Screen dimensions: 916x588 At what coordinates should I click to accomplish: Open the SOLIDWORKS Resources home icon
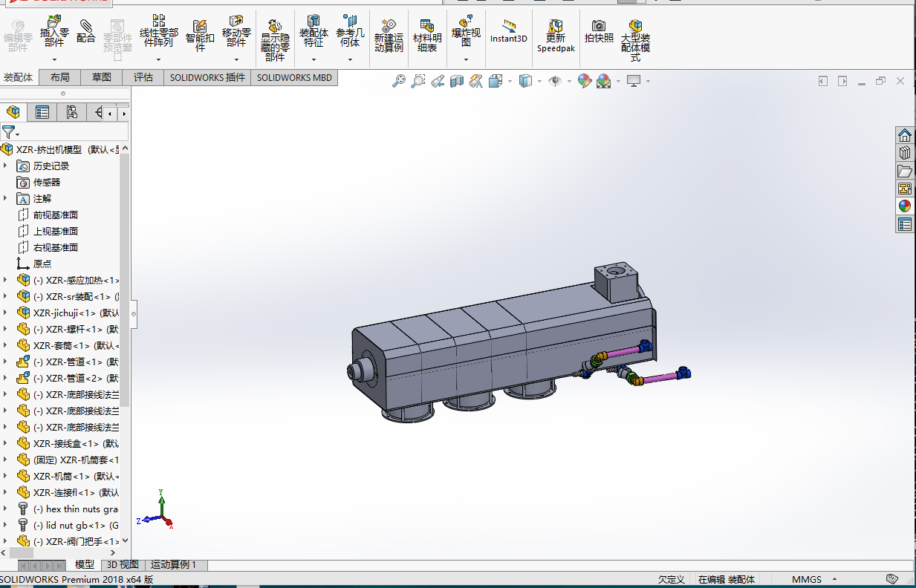(904, 135)
